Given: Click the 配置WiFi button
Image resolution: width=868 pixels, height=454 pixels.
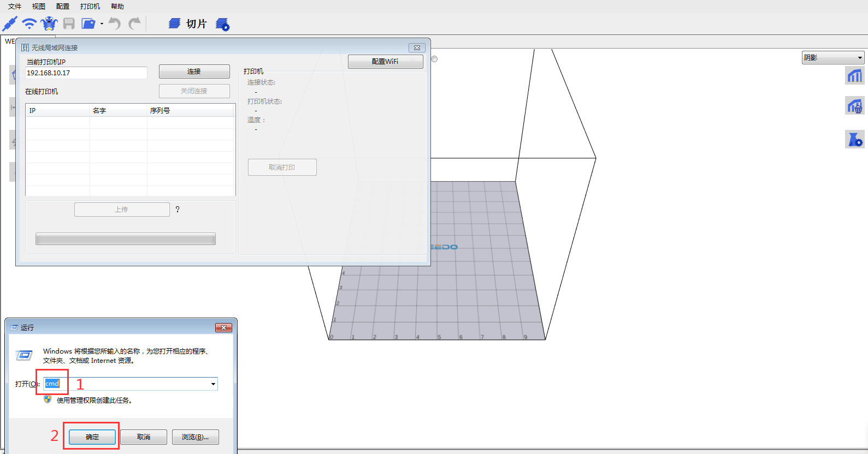Looking at the screenshot, I should tap(385, 62).
